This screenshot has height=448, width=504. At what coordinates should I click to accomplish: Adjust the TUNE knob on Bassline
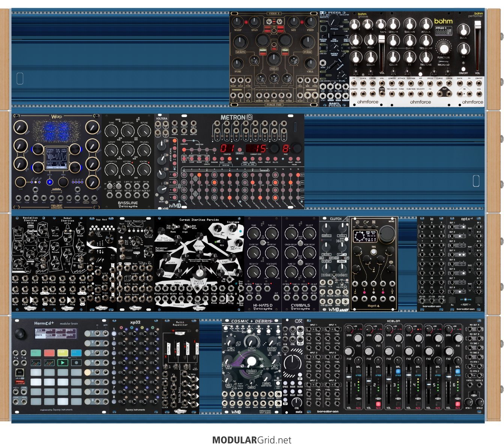pos(111,131)
